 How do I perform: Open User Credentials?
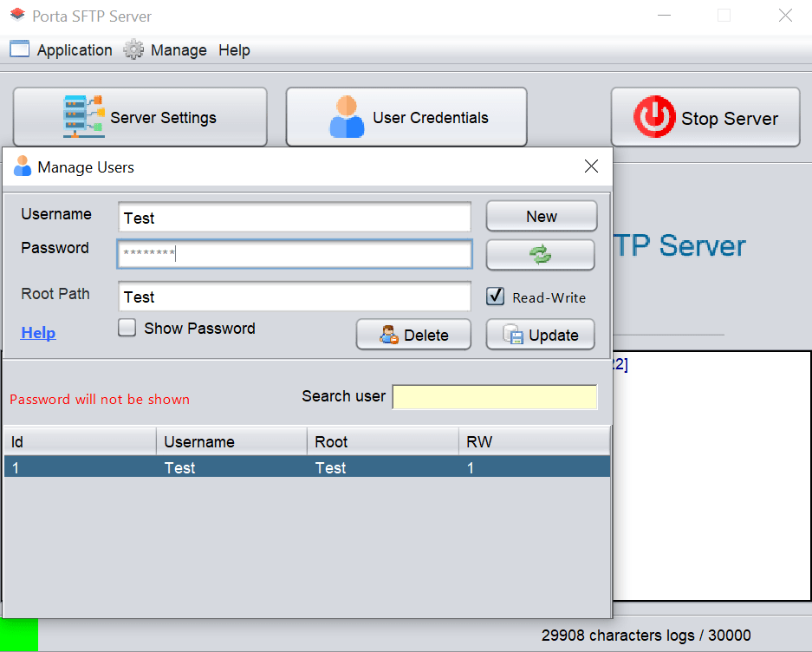(x=406, y=117)
